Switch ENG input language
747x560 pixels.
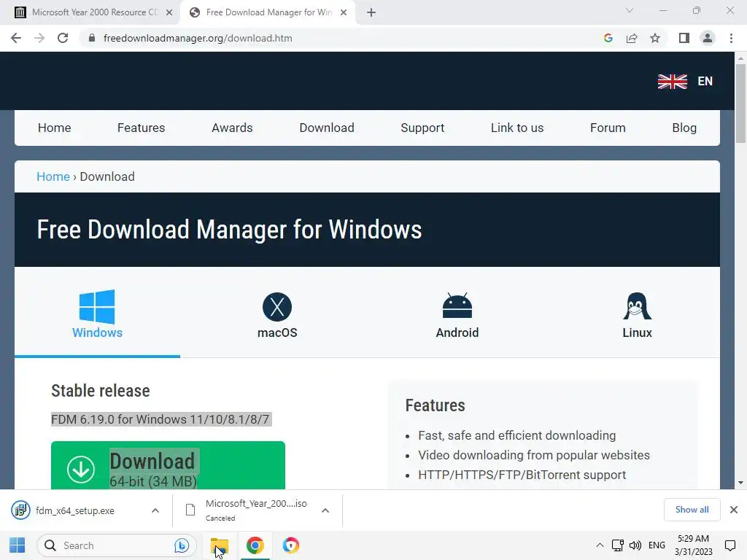(657, 545)
